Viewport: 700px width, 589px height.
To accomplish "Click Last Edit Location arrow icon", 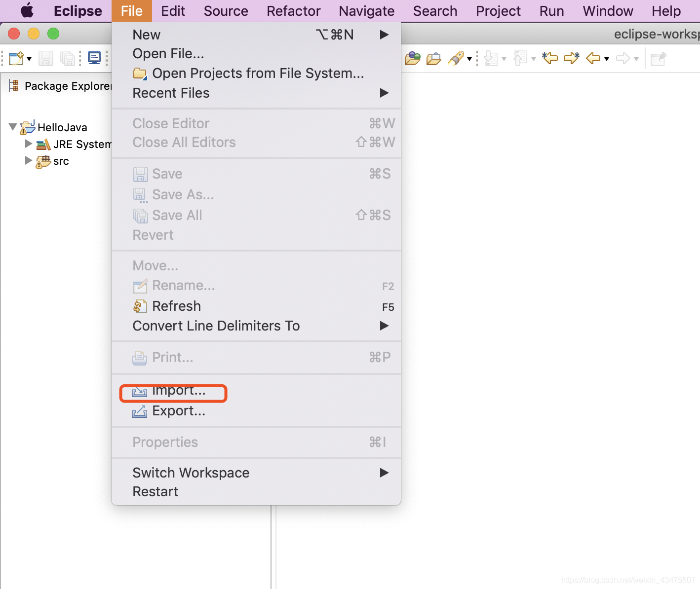I will pos(550,58).
